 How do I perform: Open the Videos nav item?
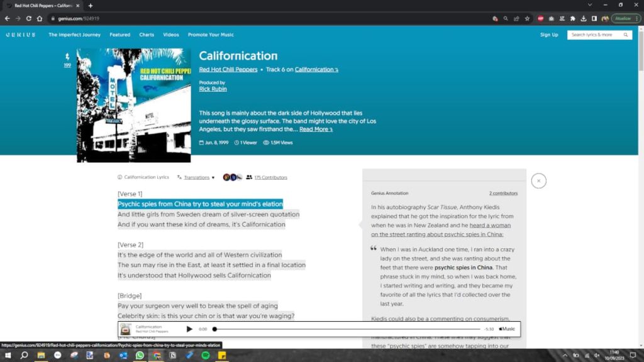[171, 35]
